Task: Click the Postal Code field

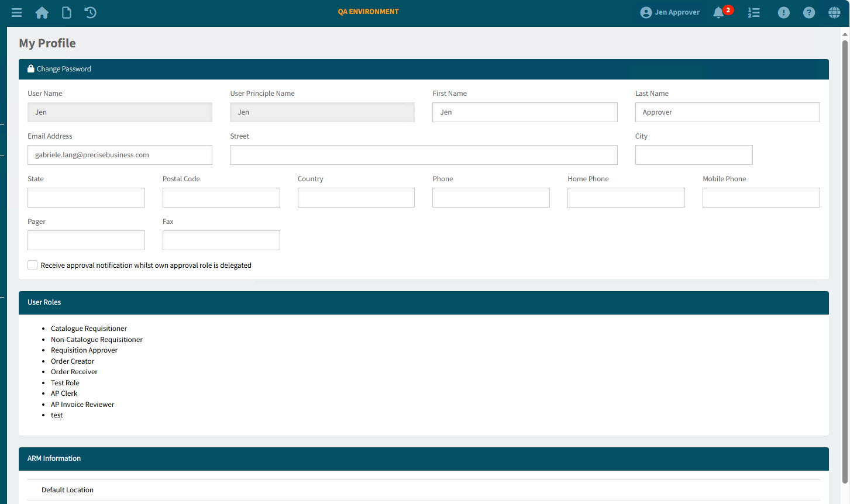Action: [x=221, y=198]
